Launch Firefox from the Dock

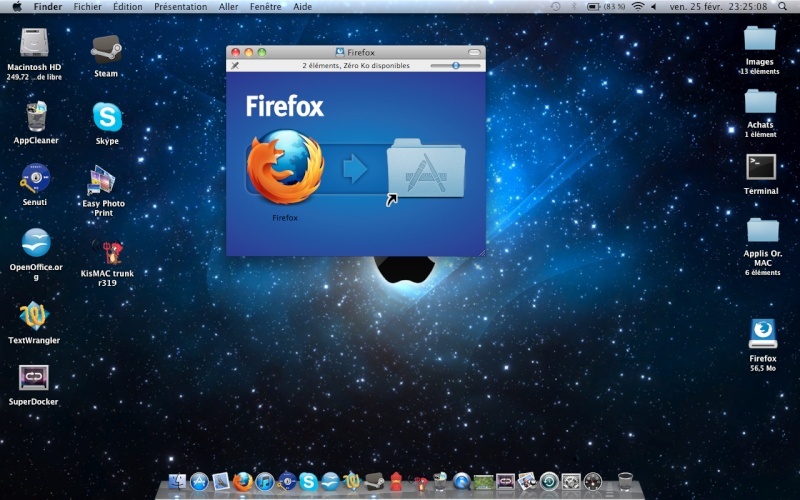(243, 482)
